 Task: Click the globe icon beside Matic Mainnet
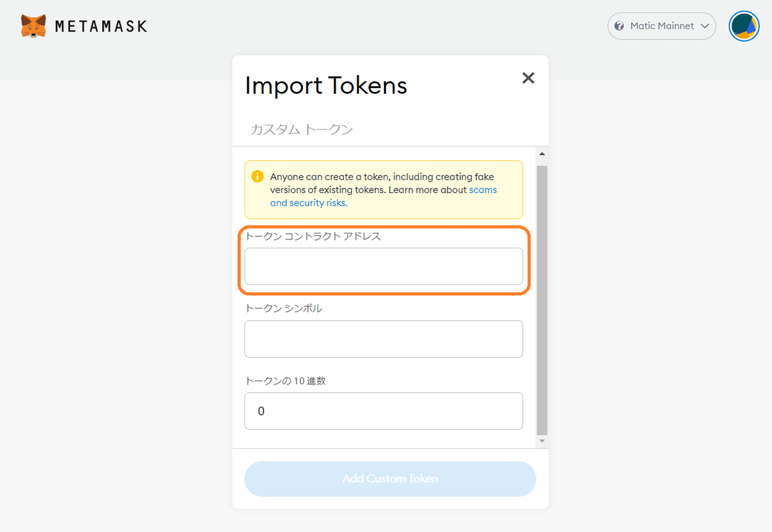[620, 26]
